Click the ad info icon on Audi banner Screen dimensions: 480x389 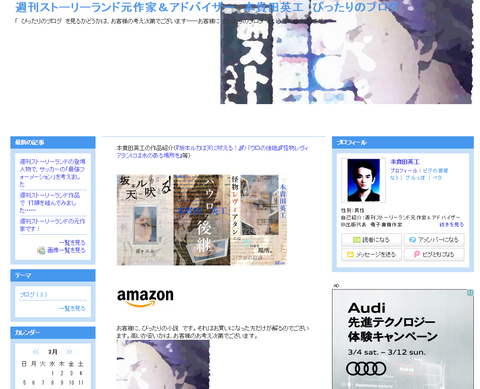coord(470,292)
